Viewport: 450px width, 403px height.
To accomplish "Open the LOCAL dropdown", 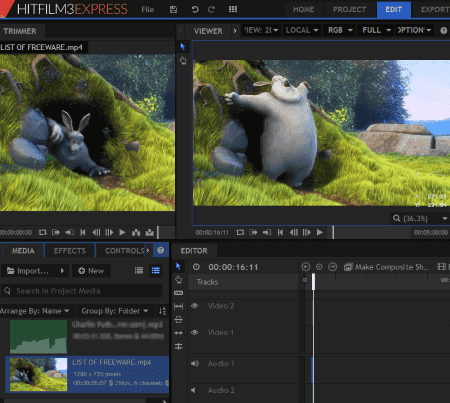I will tap(302, 30).
